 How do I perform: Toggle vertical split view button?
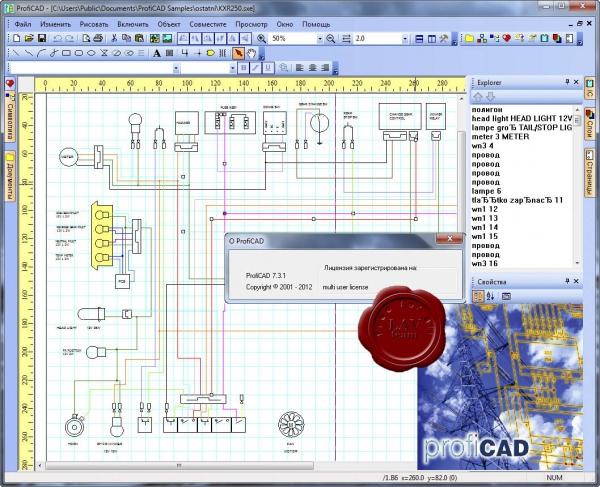(432, 38)
